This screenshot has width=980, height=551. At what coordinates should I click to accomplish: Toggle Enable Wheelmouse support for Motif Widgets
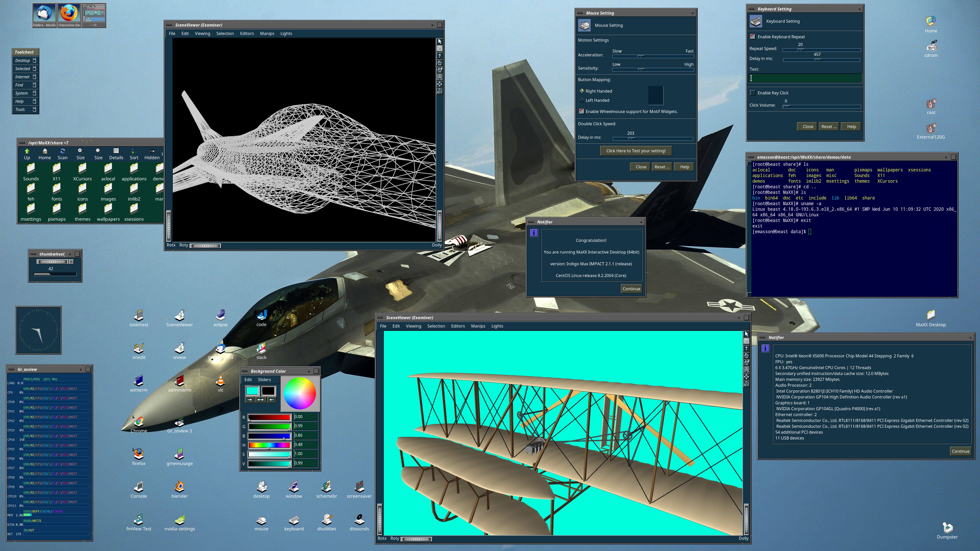tap(582, 111)
